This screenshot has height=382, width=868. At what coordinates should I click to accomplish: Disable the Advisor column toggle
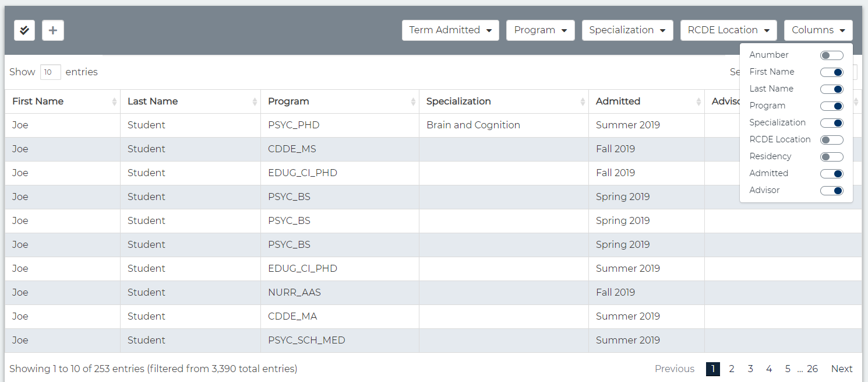click(x=831, y=191)
